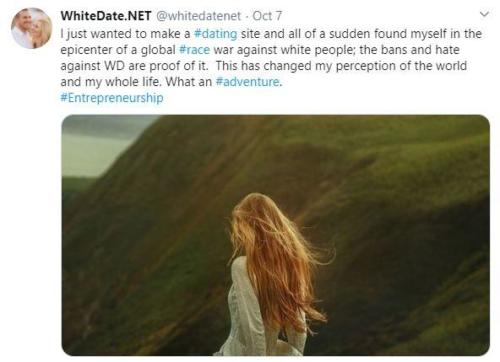The width and height of the screenshot is (500, 362).
Task: Click the text 'against WD are proof of it'
Action: (x=134, y=66)
